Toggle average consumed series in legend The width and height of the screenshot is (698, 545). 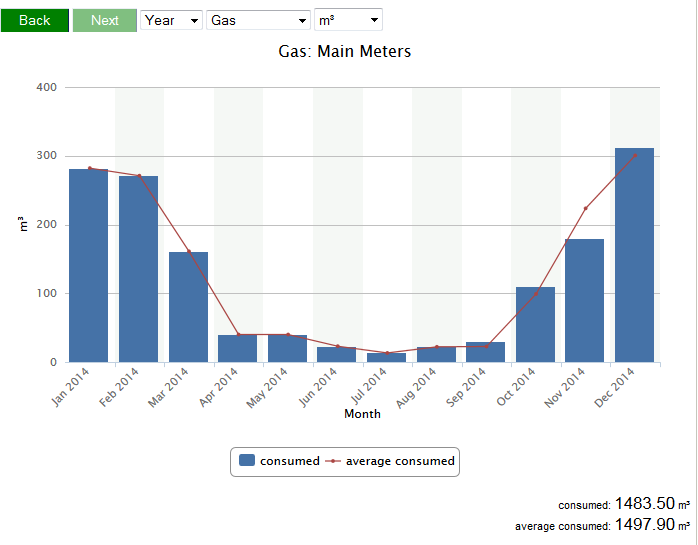pos(400,461)
